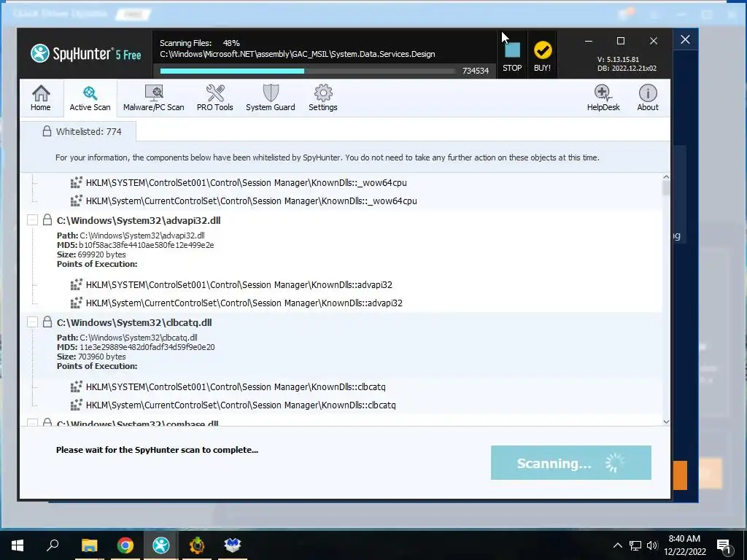Click the SpyHunter 5 Free logo
The image size is (747, 560).
[x=86, y=54]
